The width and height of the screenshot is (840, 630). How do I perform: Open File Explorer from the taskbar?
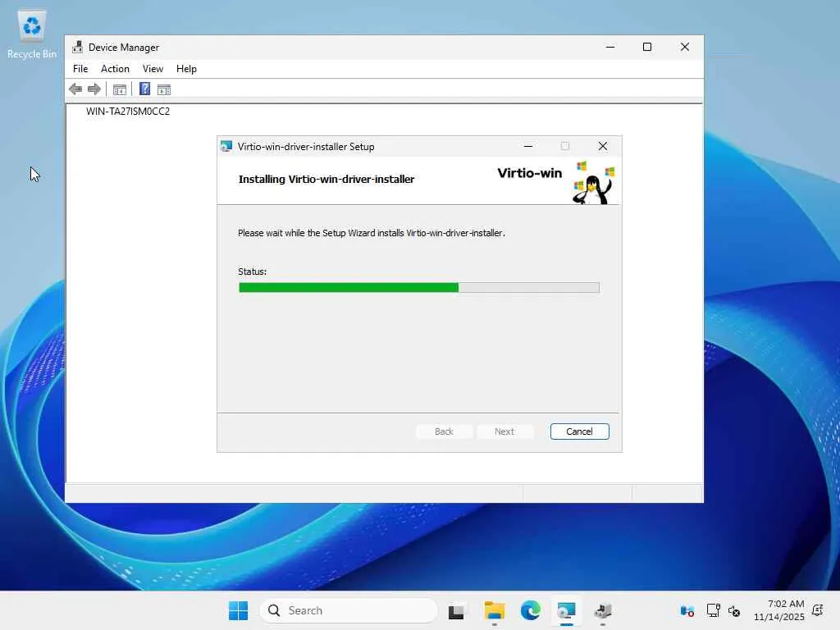(x=494, y=610)
